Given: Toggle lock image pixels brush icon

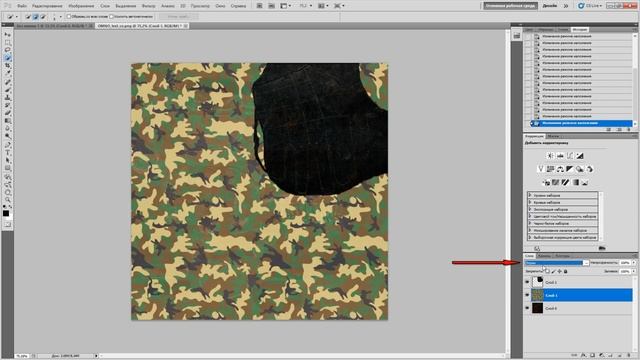Looking at the screenshot, I should point(553,271).
